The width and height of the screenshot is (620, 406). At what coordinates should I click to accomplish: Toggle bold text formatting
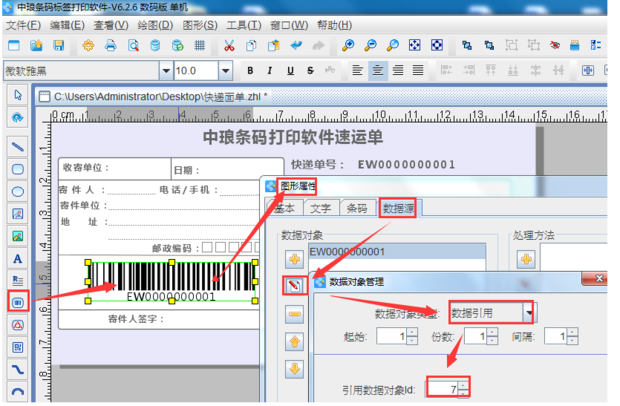(250, 71)
